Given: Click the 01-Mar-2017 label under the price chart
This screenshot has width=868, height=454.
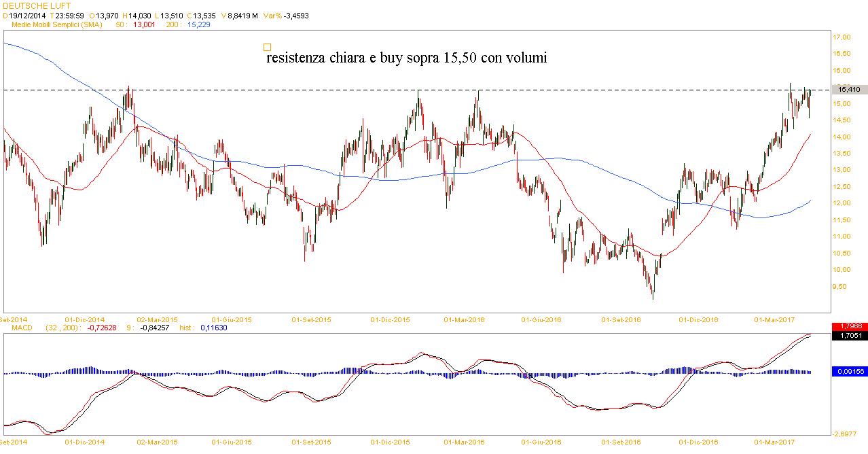Looking at the screenshot, I should point(773,319).
